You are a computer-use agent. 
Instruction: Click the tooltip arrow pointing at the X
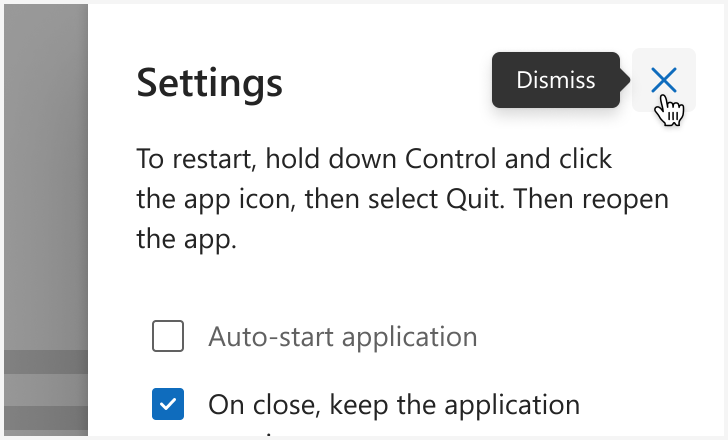625,80
